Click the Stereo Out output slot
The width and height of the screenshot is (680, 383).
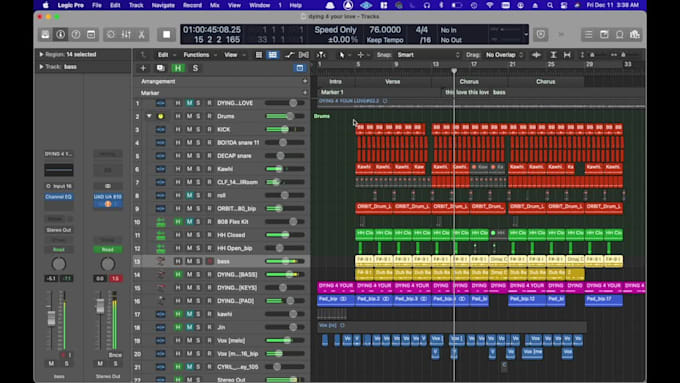point(59,230)
